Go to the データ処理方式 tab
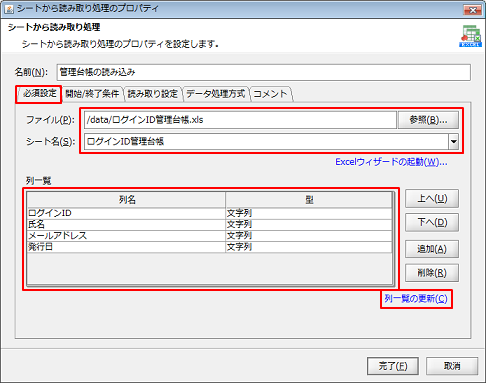 tap(216, 94)
